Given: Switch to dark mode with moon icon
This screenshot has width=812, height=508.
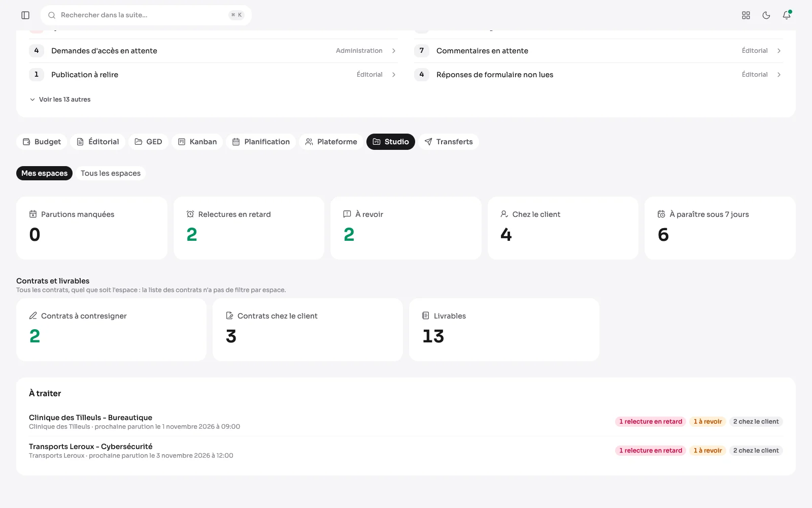Looking at the screenshot, I should pos(766,15).
